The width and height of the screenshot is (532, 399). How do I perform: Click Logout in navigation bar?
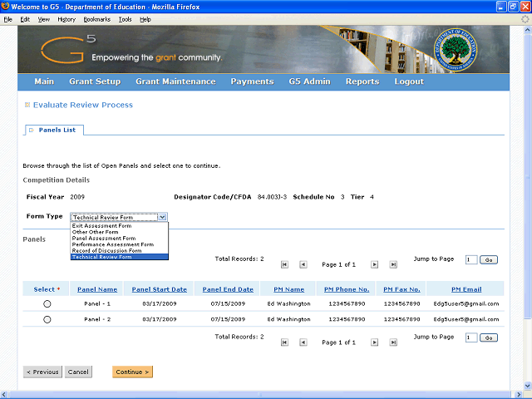(409, 81)
